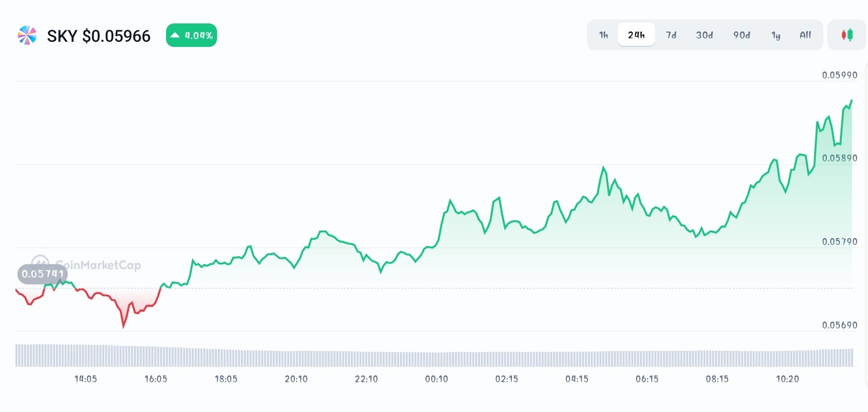The height and width of the screenshot is (412, 868).
Task: Click the 14:05 time axis label
Action: pyautogui.click(x=85, y=379)
